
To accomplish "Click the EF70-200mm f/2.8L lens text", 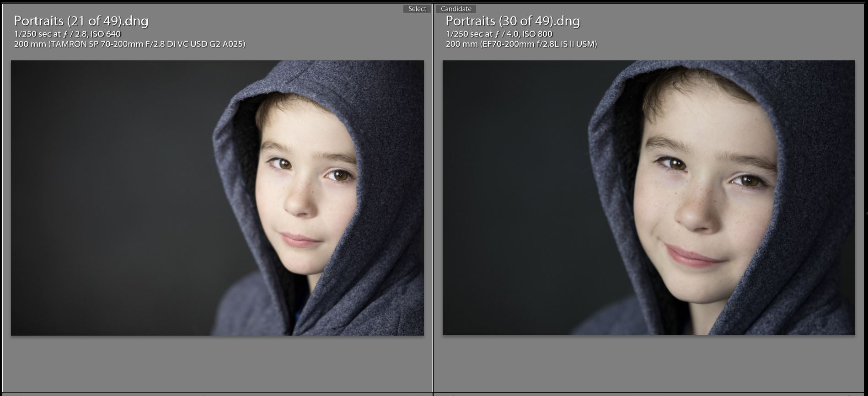I will (x=521, y=44).
